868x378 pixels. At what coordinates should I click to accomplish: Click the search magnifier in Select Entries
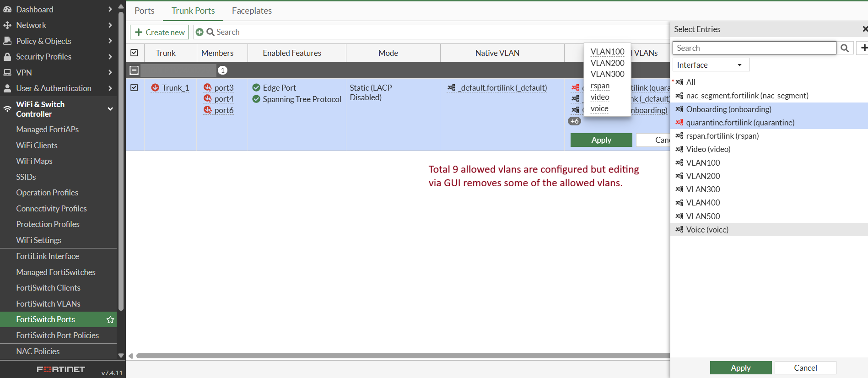pyautogui.click(x=845, y=48)
